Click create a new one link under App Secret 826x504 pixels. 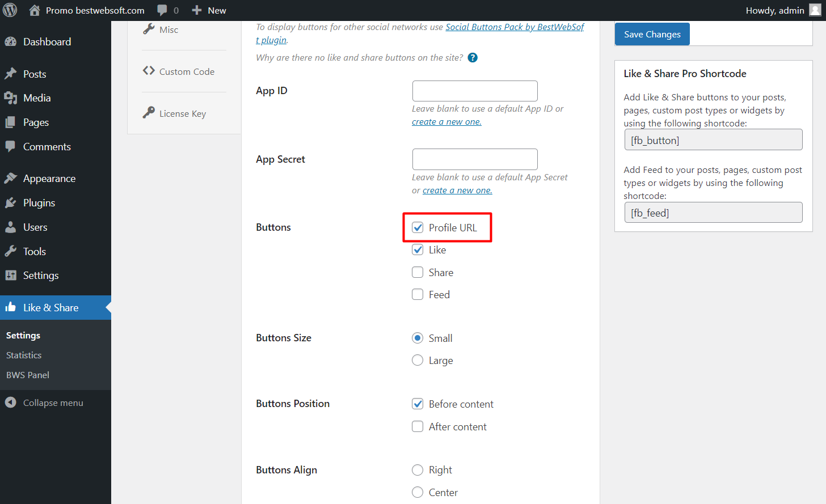click(x=457, y=190)
